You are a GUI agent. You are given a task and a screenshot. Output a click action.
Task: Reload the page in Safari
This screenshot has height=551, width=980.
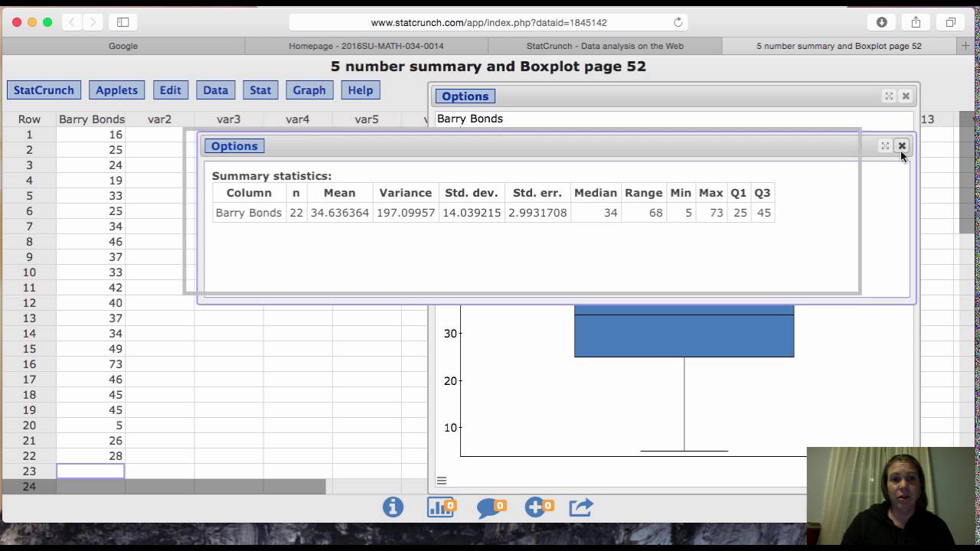(x=678, y=22)
